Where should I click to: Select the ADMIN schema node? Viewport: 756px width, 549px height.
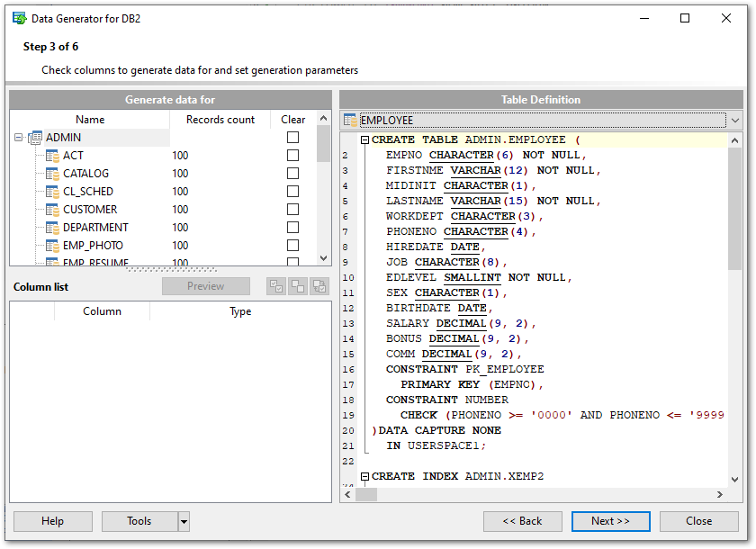63,138
